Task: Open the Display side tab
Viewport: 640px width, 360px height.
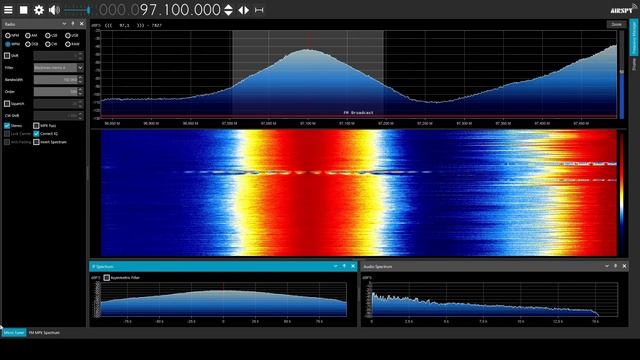Action: 634,64
